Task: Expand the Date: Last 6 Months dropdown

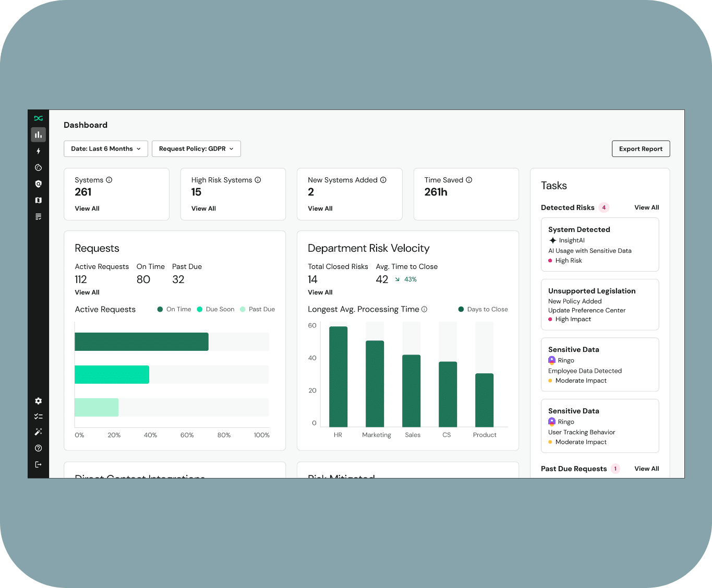Action: tap(106, 149)
